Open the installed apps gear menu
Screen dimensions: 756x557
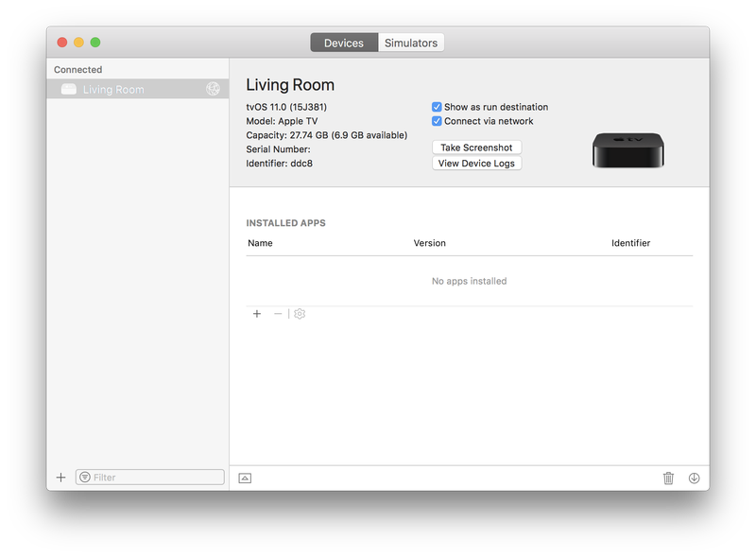300,314
